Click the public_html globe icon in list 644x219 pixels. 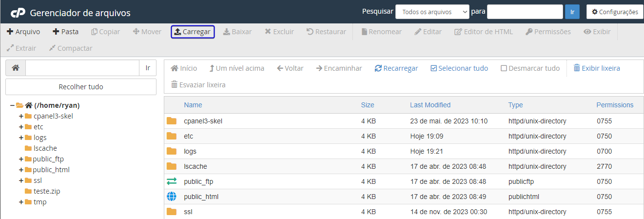pos(172,197)
